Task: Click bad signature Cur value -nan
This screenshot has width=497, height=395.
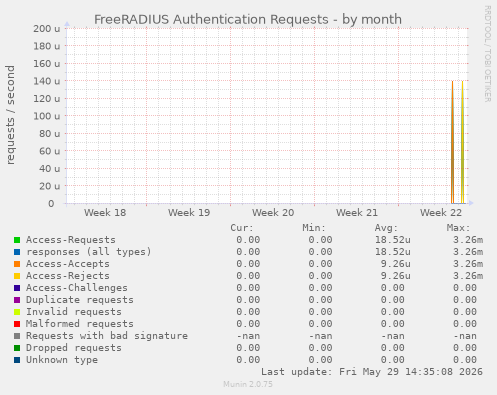Action: click(248, 336)
